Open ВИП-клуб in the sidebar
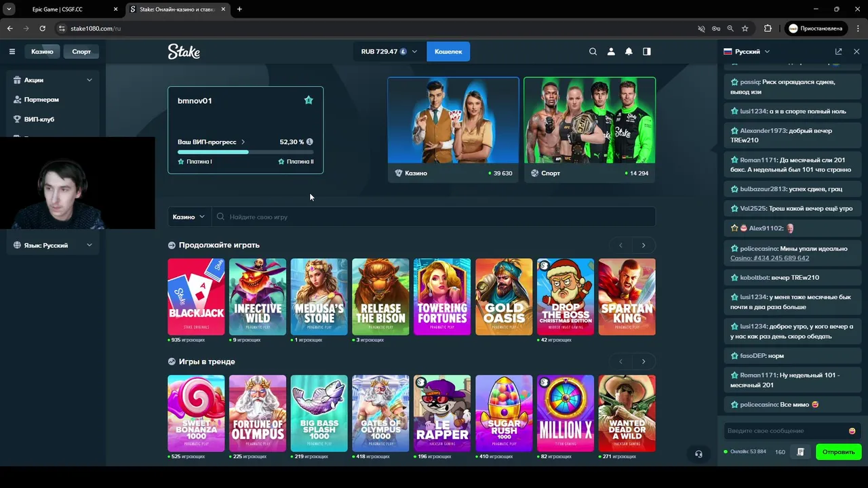The image size is (868, 488). (x=39, y=119)
